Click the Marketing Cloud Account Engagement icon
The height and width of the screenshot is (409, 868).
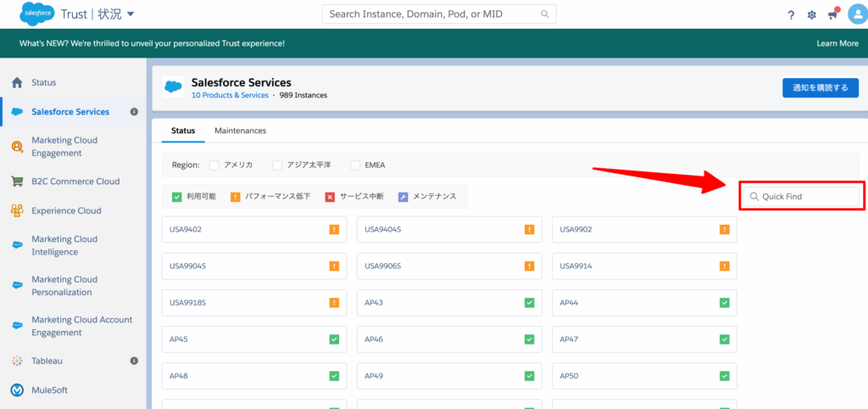[17, 326]
